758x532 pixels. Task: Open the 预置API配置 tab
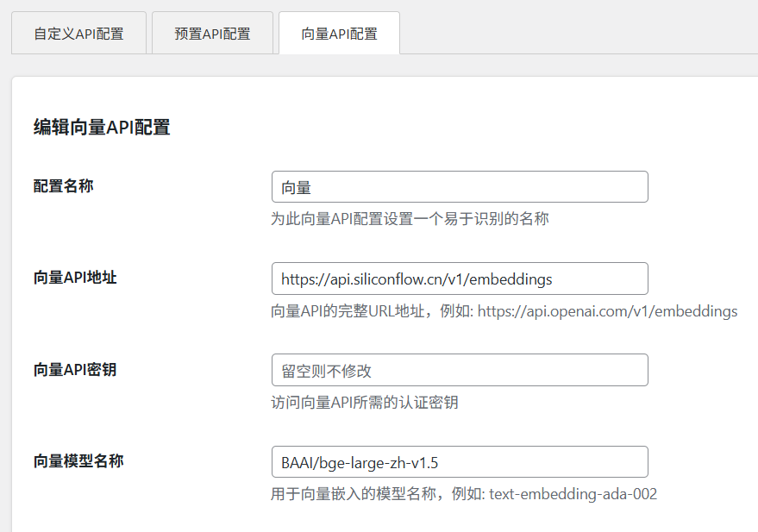pyautogui.click(x=212, y=34)
